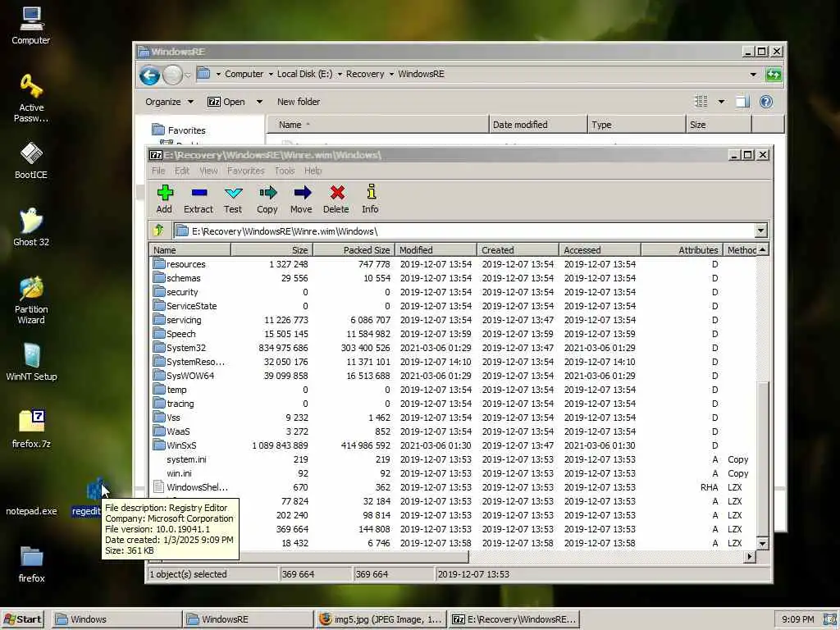Click the right arrow of the horizontal scrollbar
Image resolution: width=840 pixels, height=630 pixels.
(750, 557)
